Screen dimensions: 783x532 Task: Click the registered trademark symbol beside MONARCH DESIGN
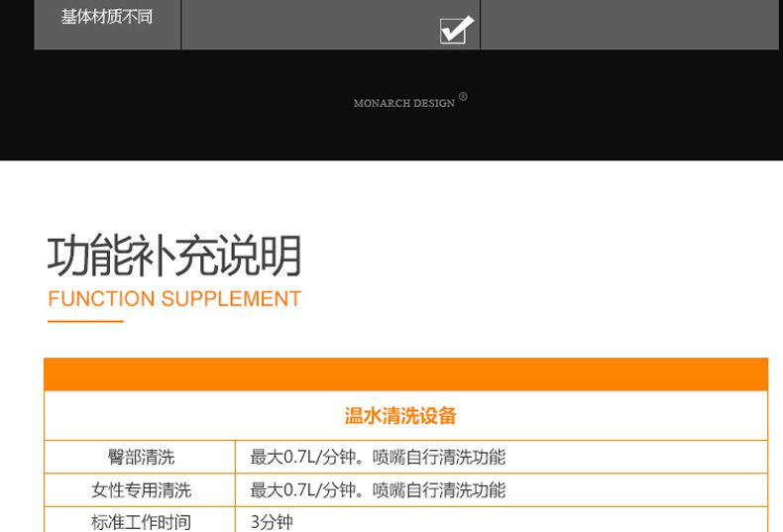tap(463, 97)
